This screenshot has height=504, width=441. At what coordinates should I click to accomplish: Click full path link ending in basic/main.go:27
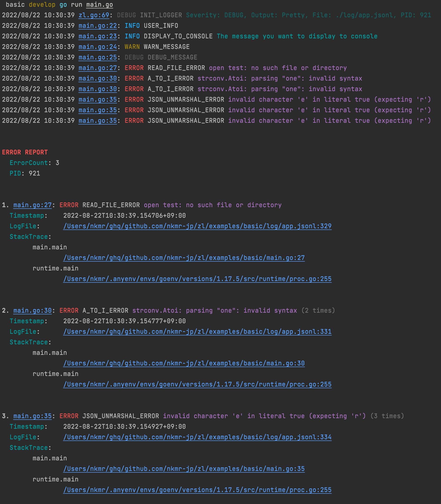pyautogui.click(x=184, y=258)
